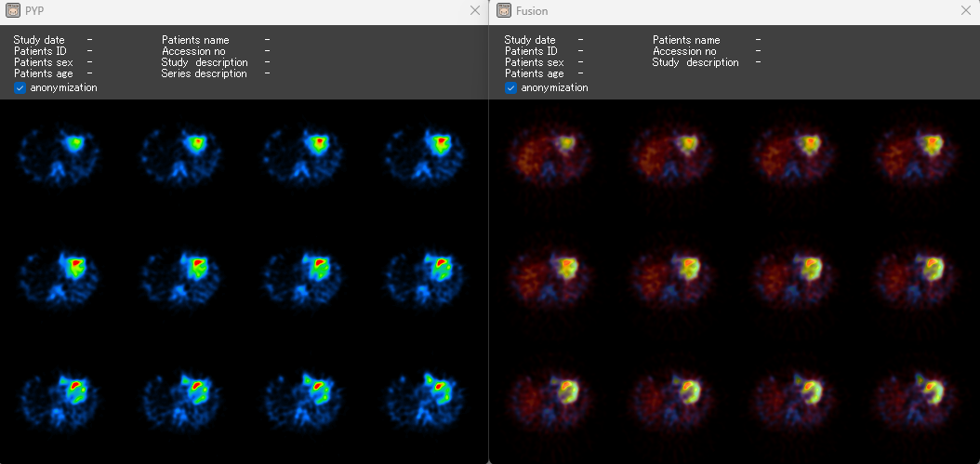Viewport: 980px width, 464px height.
Task: Select first Fusion slice in bottom row
Action: [549, 400]
